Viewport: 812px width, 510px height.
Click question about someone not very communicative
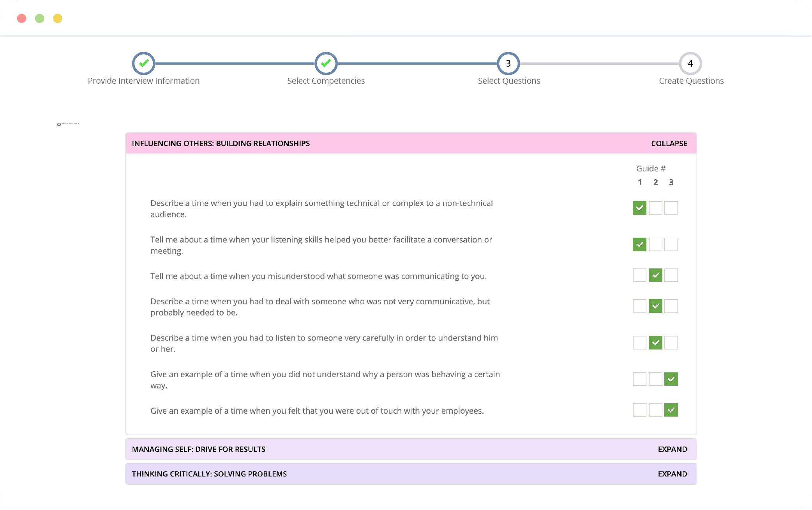point(320,307)
